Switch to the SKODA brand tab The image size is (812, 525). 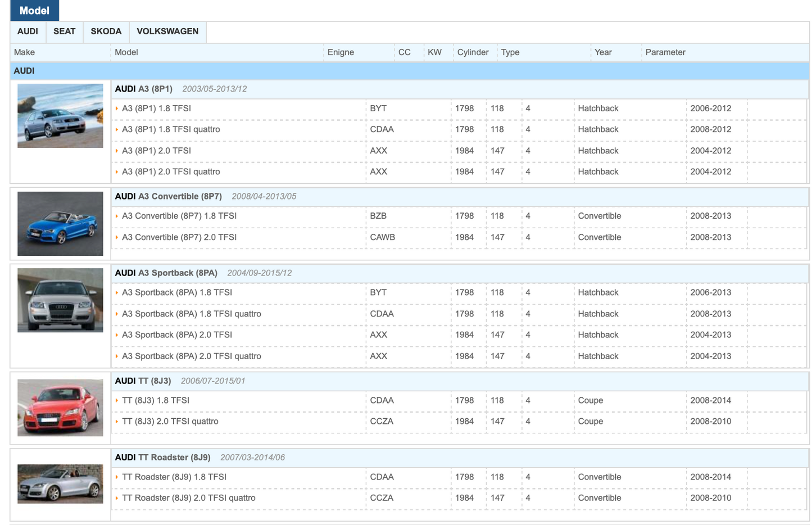point(106,31)
